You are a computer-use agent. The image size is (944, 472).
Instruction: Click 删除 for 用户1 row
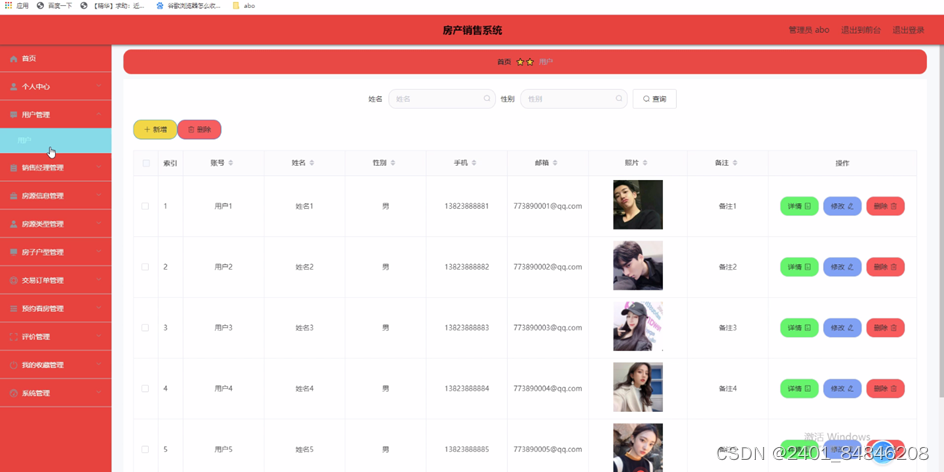[886, 206]
